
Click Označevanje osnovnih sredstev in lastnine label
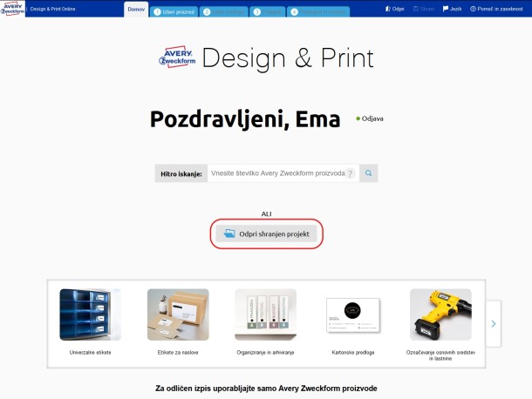440,355
